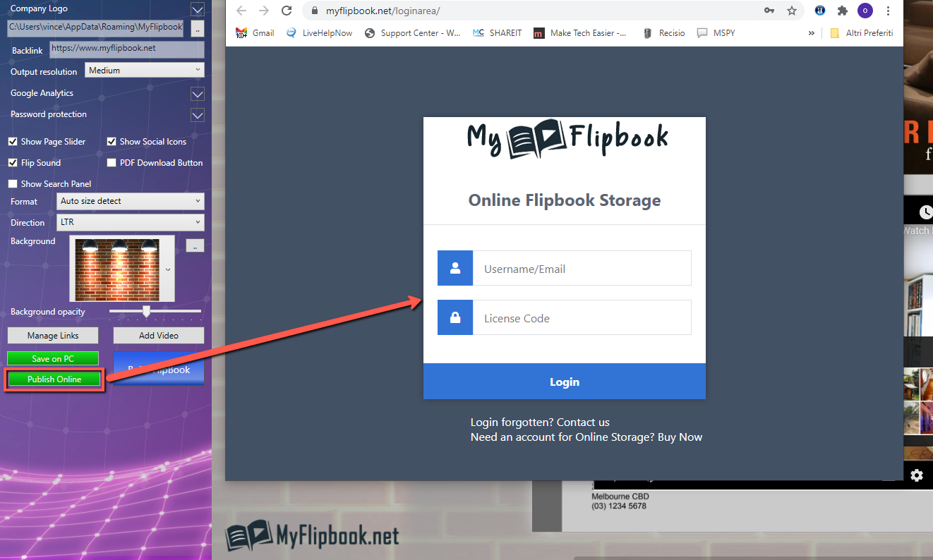Disable the Flip Sound checkbox

coord(12,162)
